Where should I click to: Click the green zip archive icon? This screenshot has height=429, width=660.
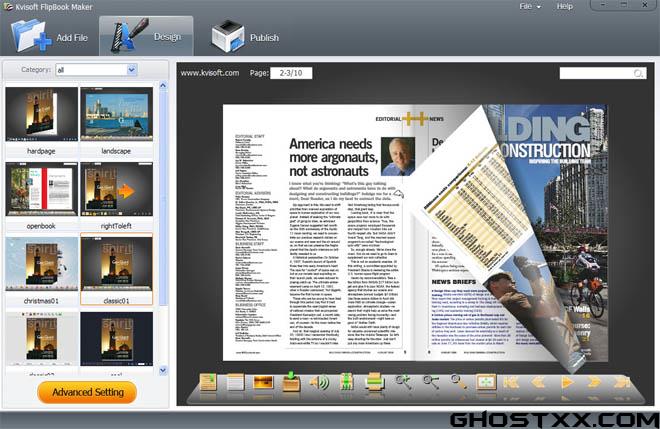[x=346, y=382]
